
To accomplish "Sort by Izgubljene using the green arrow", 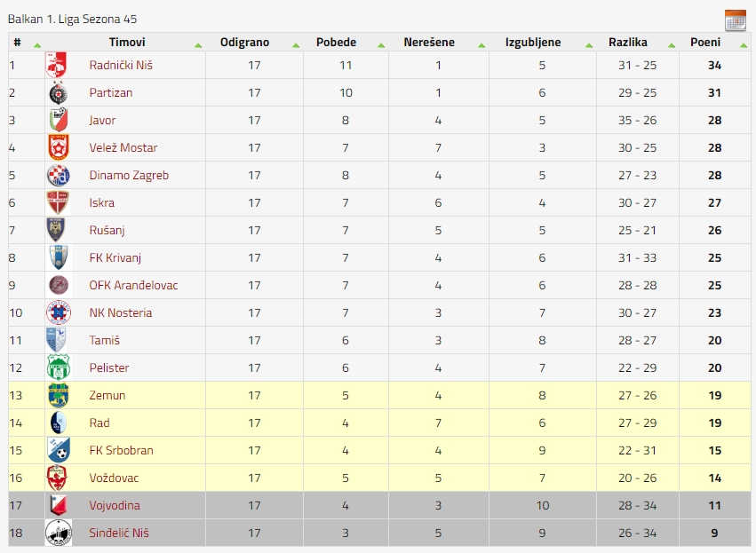I will tap(589, 45).
